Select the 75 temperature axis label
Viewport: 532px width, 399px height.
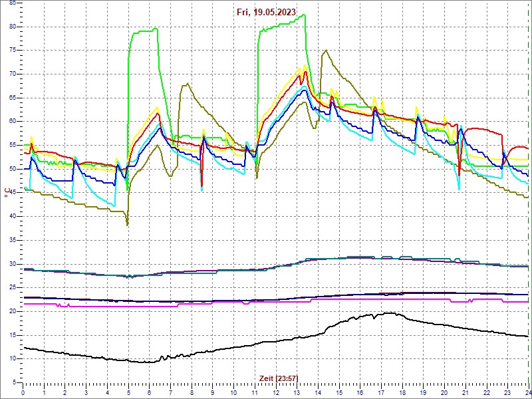[12, 51]
